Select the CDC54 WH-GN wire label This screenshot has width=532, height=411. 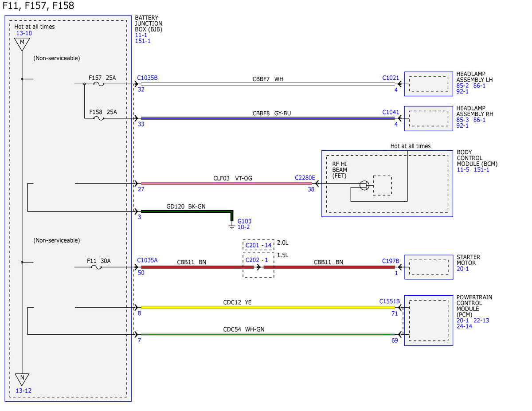[x=244, y=329]
